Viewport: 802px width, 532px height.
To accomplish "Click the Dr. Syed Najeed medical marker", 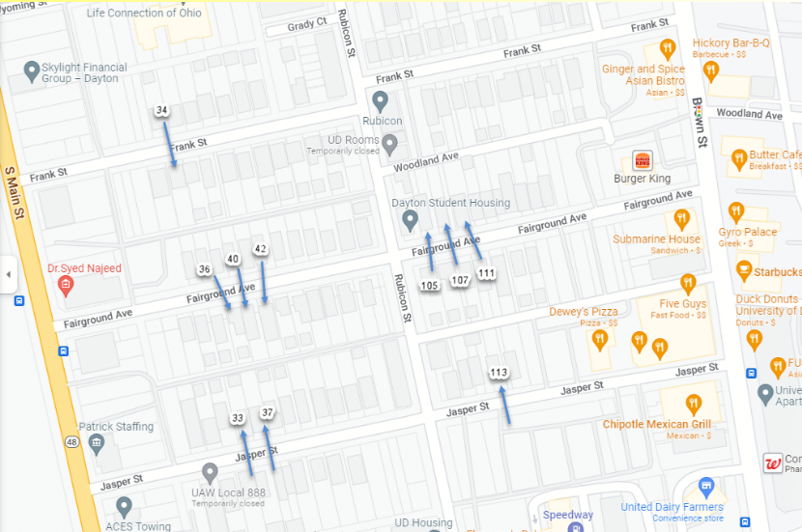I will [x=66, y=286].
